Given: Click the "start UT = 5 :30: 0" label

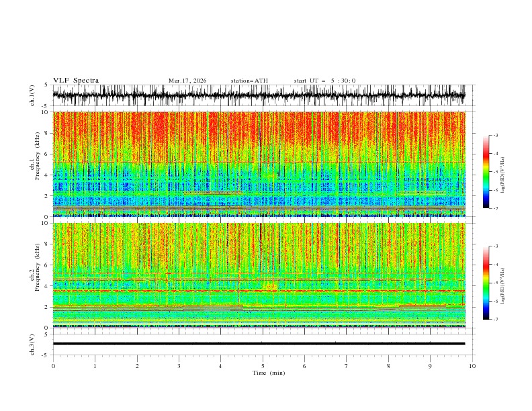Looking at the screenshot, I should [324, 81].
